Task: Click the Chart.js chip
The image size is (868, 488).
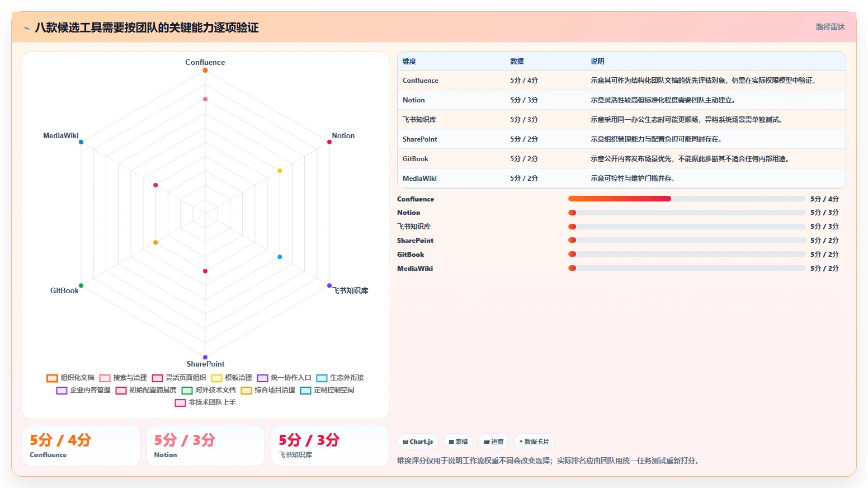Action: [x=418, y=442]
